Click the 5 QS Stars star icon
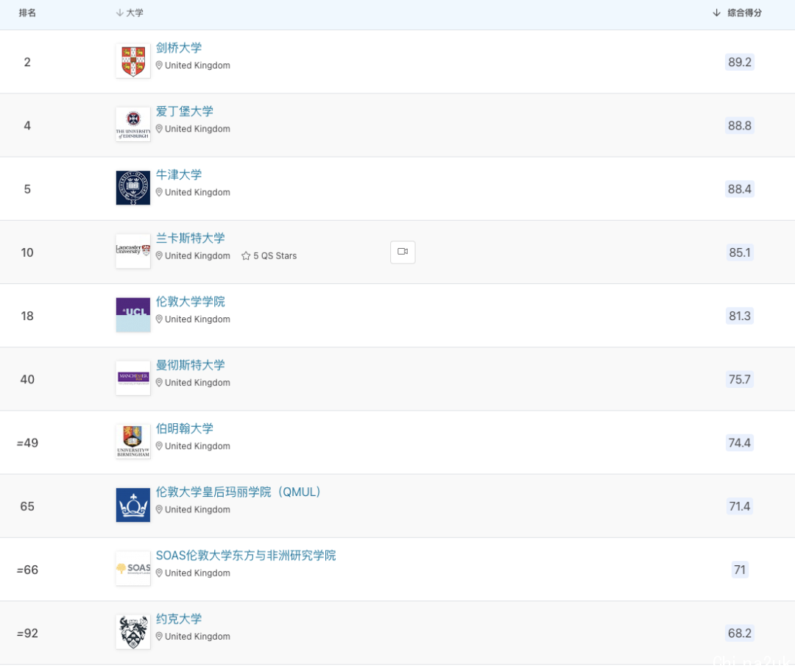The image size is (795, 672). click(x=246, y=256)
